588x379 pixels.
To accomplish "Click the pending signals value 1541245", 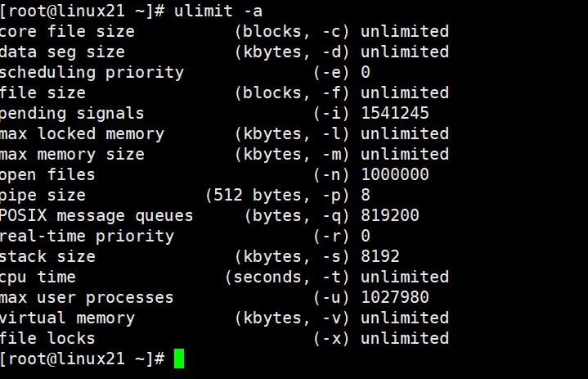I will coord(395,113).
